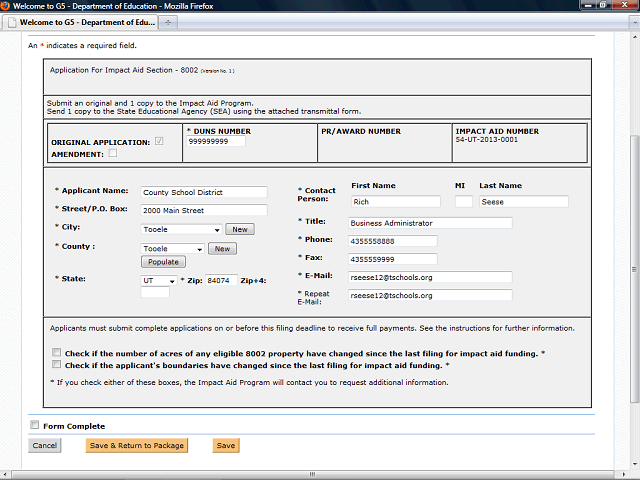The height and width of the screenshot is (480, 640).
Task: Click the Save button
Action: [226, 445]
